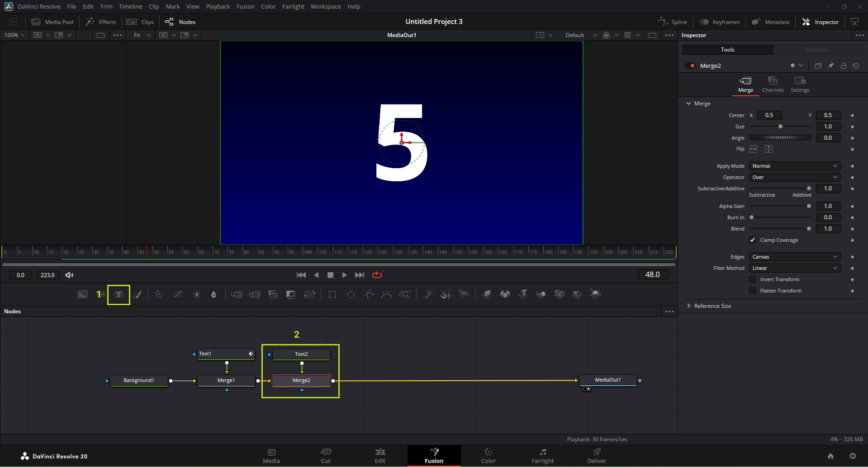Image resolution: width=868 pixels, height=467 pixels.
Task: Select the Text+ tool in the toolbar
Action: [x=119, y=295]
